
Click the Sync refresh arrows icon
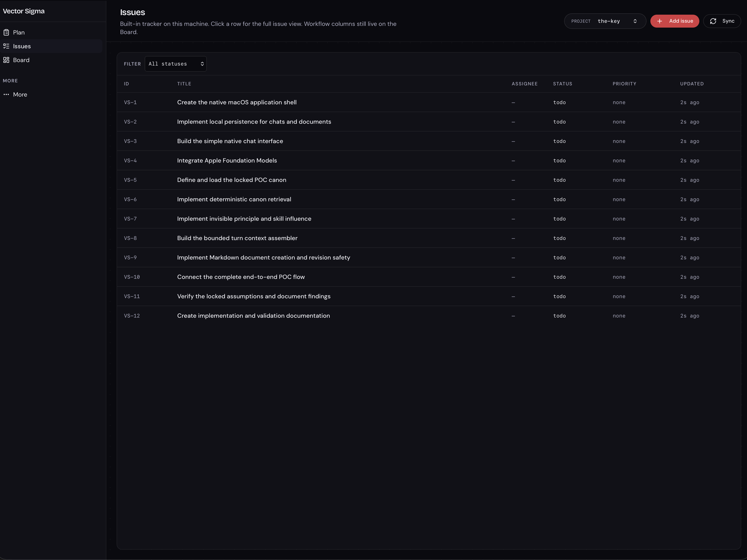click(713, 21)
